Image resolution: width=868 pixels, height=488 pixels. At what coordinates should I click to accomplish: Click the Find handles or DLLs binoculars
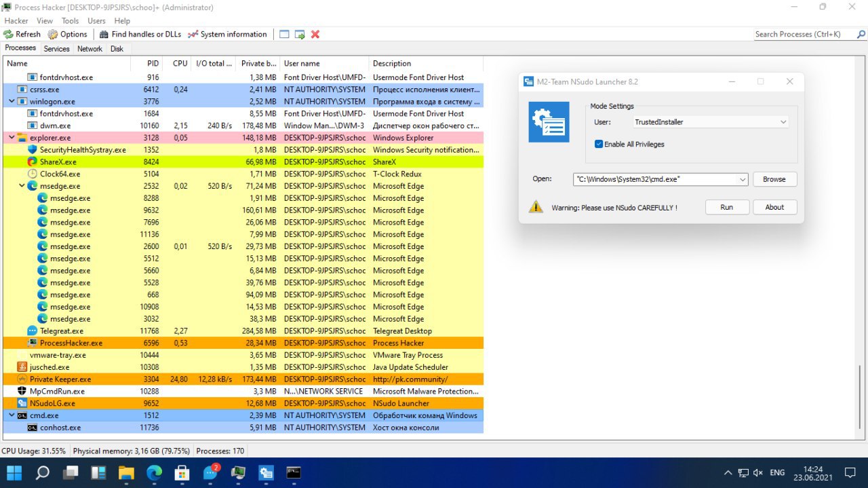104,34
